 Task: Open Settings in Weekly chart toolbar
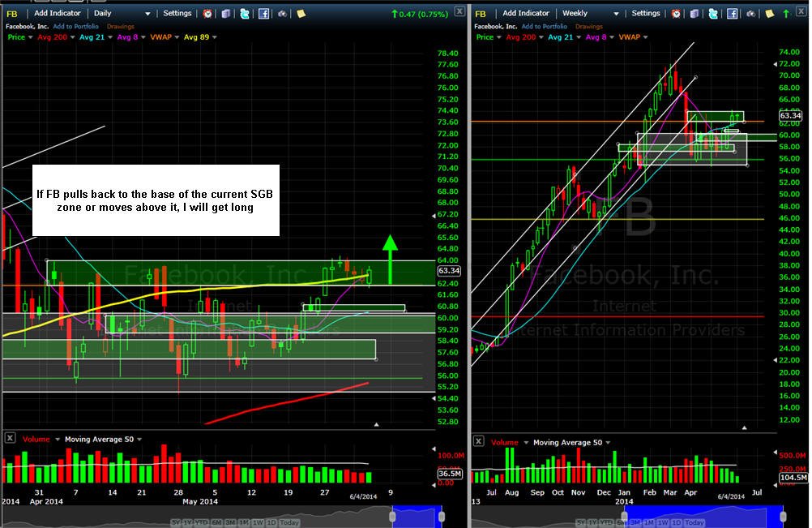click(646, 13)
